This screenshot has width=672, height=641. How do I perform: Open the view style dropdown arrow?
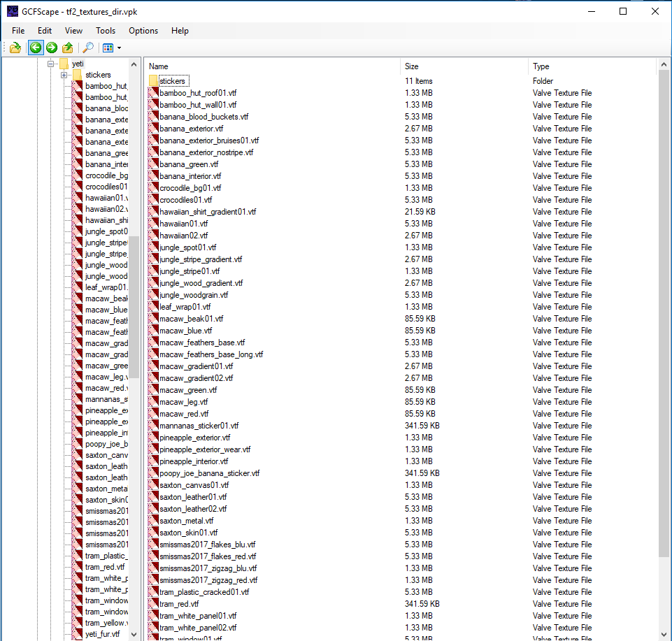119,48
